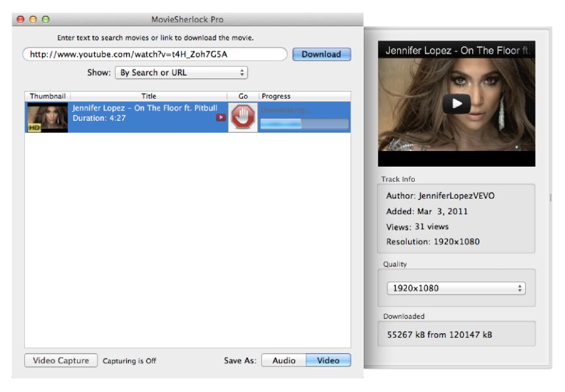Click the HD badge on the thumbnail
565x392 pixels.
pos(34,127)
